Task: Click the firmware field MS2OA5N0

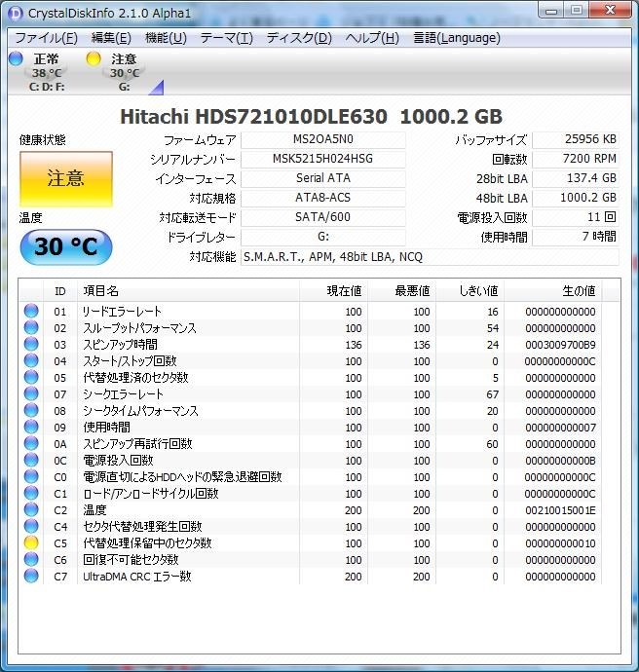Action: pos(323,139)
